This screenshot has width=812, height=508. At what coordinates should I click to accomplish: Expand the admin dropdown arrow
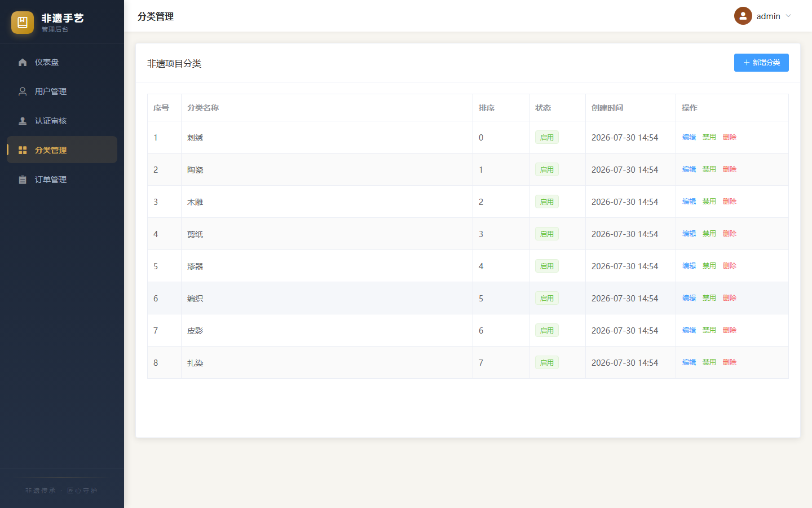pos(788,16)
